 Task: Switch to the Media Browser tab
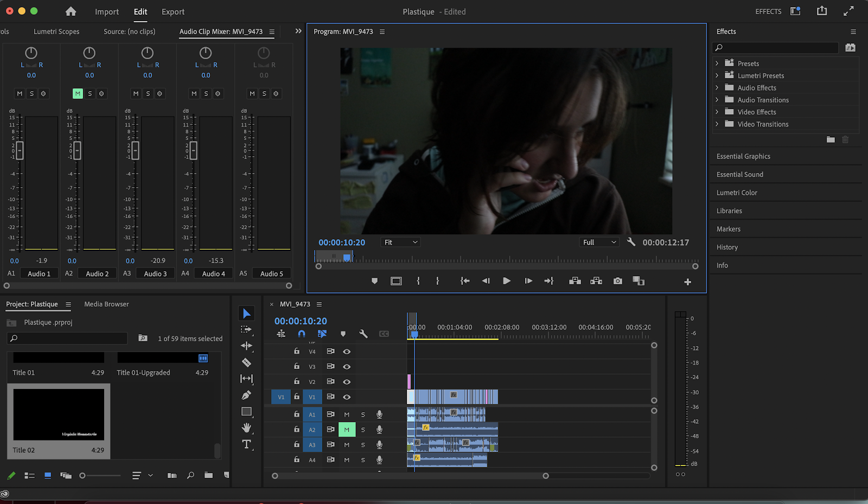(x=106, y=304)
